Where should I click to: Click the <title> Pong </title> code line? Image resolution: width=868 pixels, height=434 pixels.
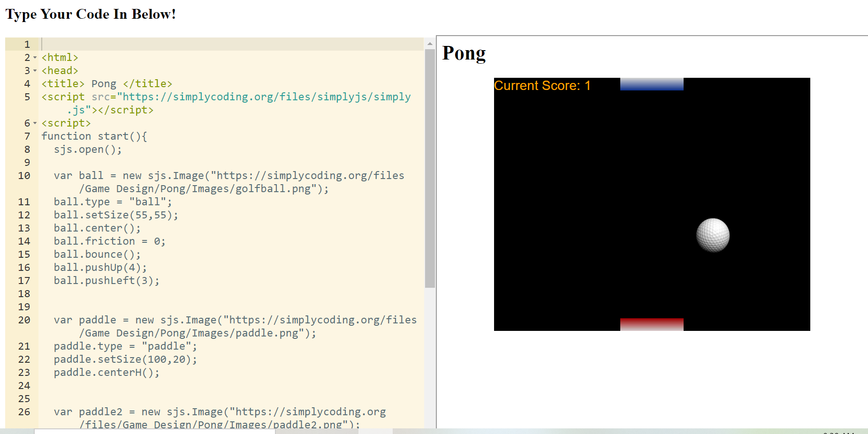point(107,84)
